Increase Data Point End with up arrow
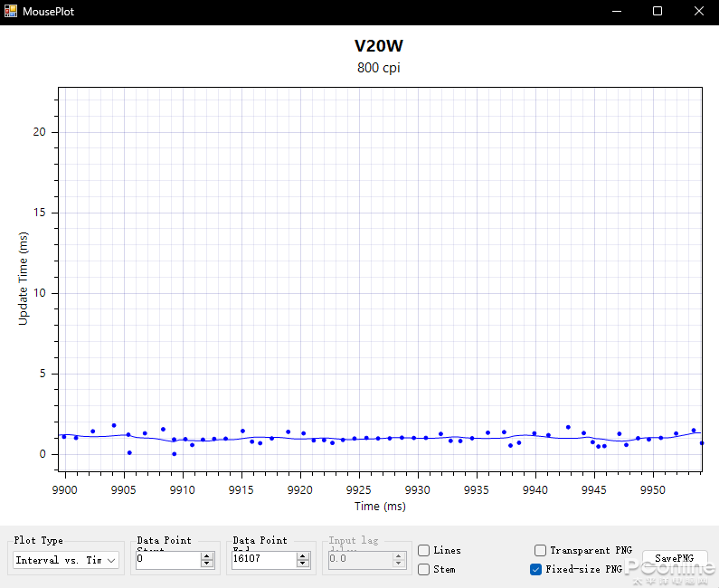 [x=303, y=556]
